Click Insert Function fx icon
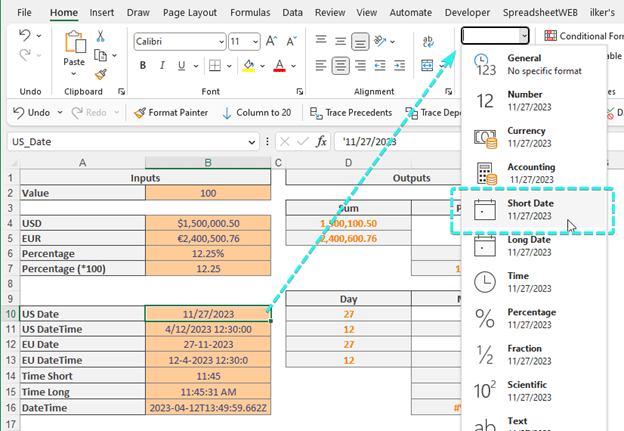 pos(321,141)
